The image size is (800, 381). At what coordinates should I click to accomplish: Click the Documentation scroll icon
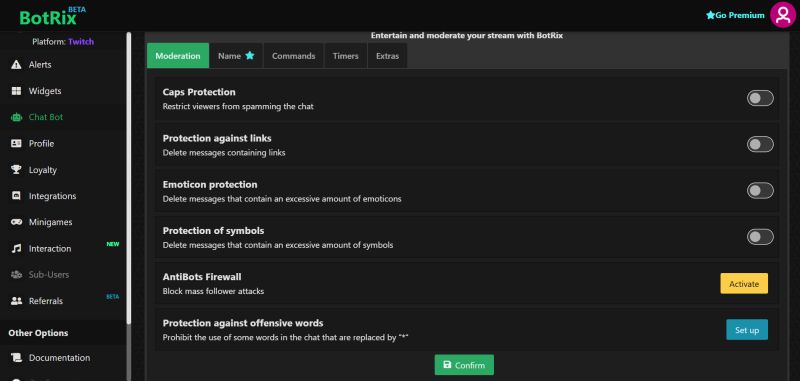click(x=16, y=358)
